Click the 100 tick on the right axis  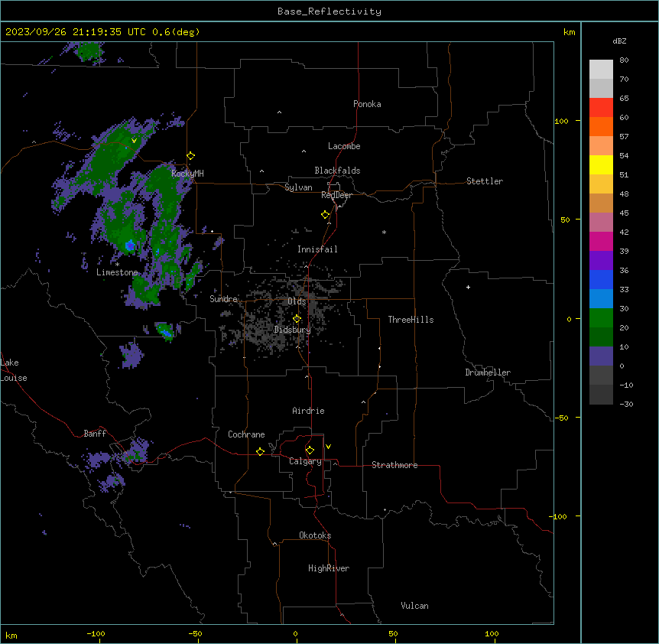(x=561, y=121)
